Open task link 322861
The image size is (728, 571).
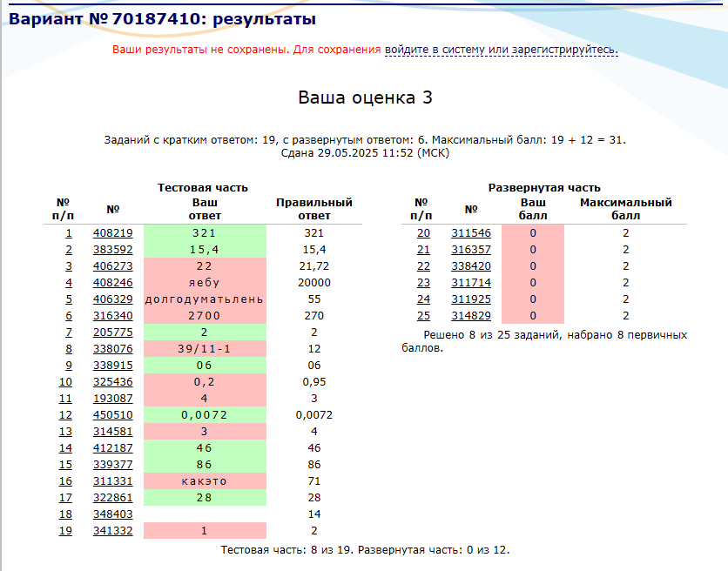[113, 498]
